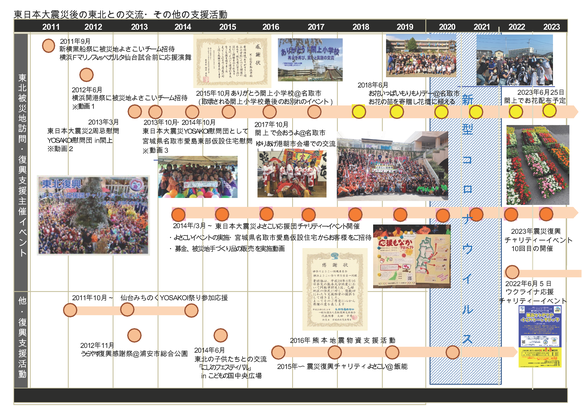Screen dimensions: 582x412
Task: Select the marker above the 2022年6月5日 text
Action: (x=512, y=272)
